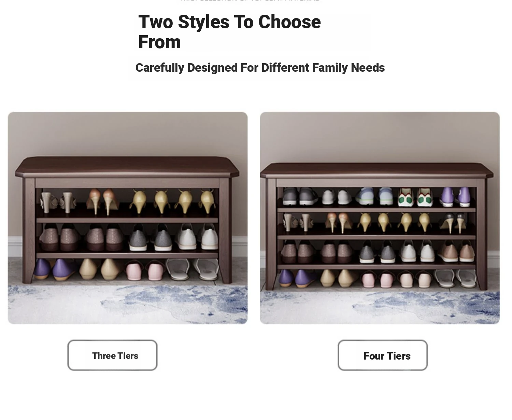Open the three-tier shoe bench image
The height and width of the screenshot is (420, 512).
[128, 218]
